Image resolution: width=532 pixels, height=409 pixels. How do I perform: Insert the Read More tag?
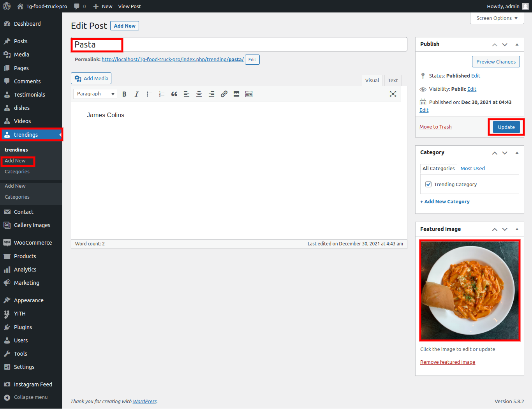point(236,94)
